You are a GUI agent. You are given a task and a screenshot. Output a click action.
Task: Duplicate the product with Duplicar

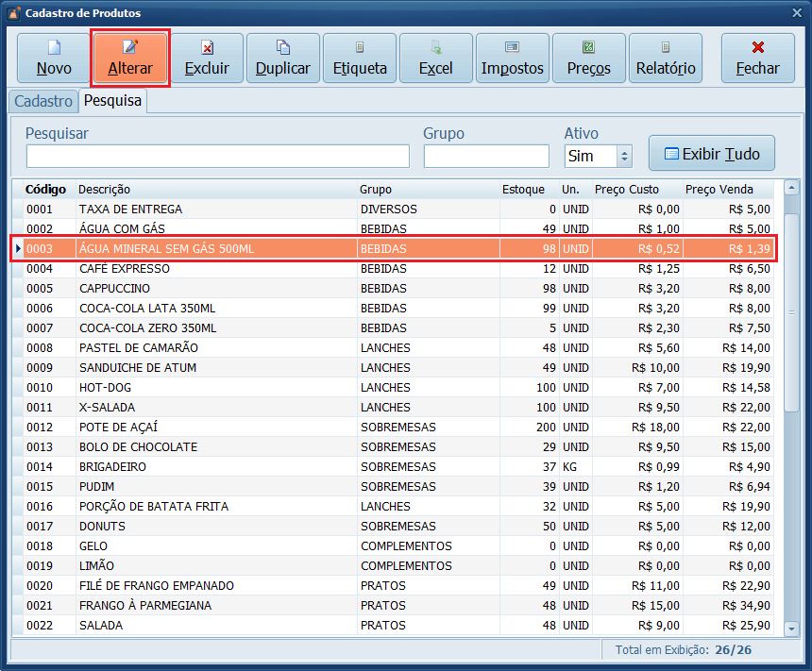(x=283, y=59)
